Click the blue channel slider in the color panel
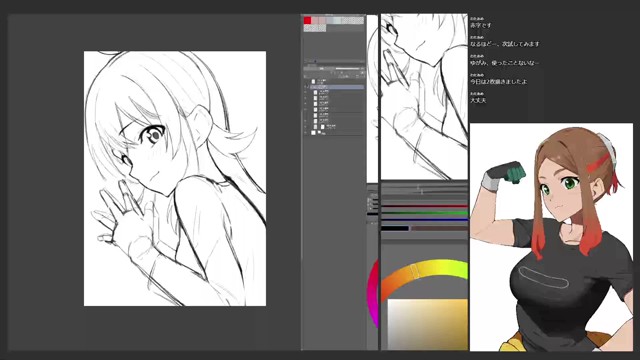 pos(424,220)
